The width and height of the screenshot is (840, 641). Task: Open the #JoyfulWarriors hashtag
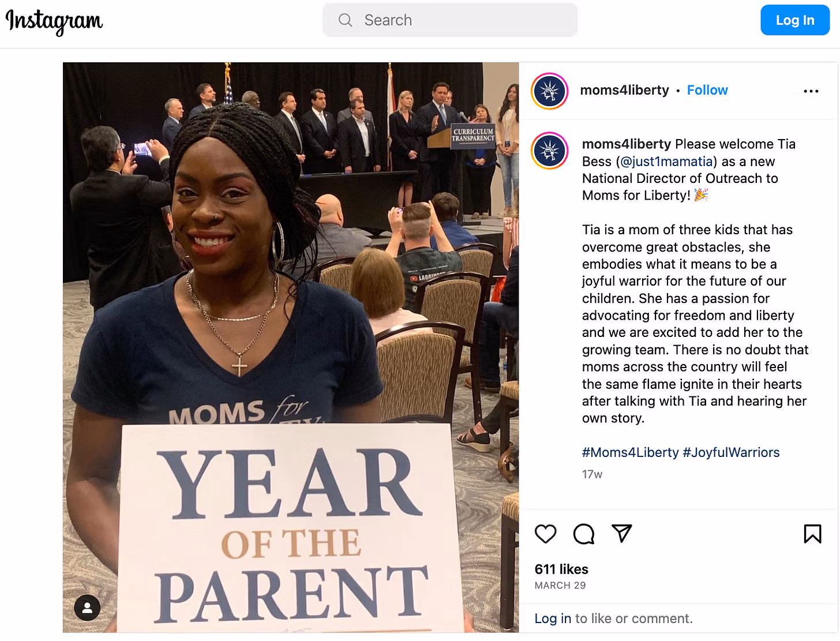click(731, 452)
